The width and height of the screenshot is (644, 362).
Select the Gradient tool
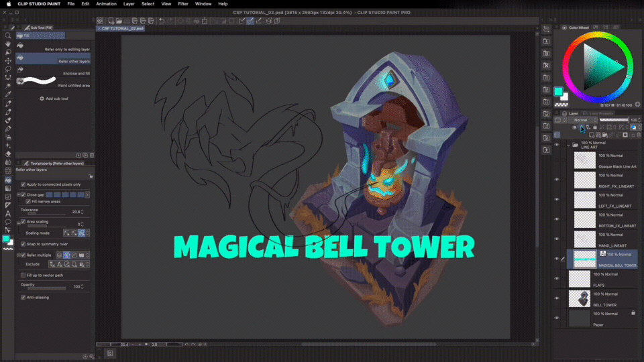click(8, 188)
